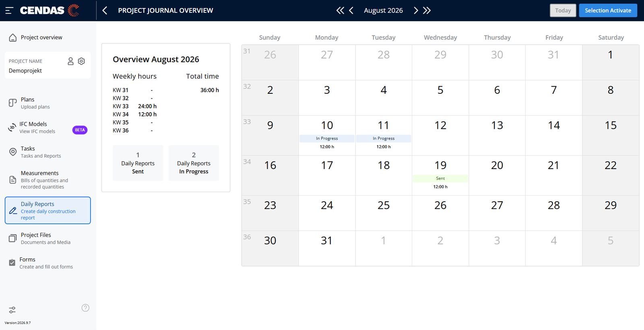This screenshot has height=330, width=644.
Task: Open the help question mark icon
Action: (x=85, y=308)
